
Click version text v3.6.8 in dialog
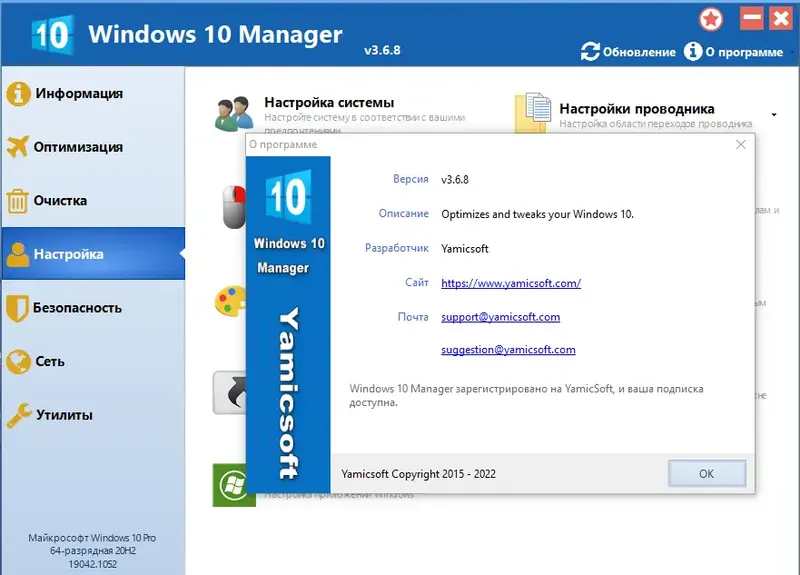[x=455, y=180]
